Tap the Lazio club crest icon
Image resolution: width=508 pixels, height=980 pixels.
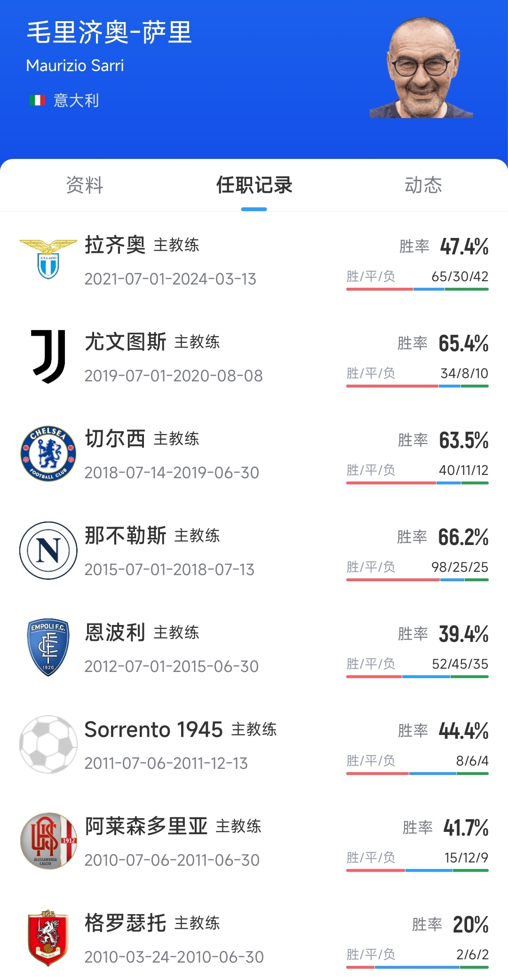(x=48, y=260)
